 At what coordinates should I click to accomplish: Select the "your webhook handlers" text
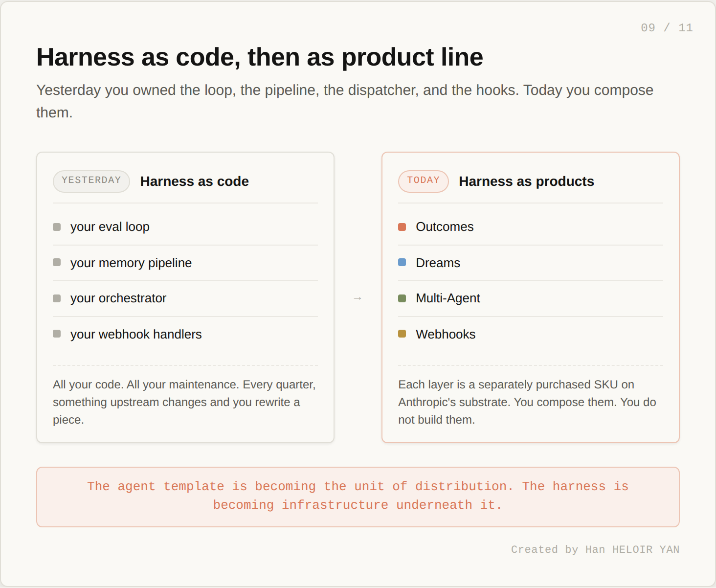tap(136, 334)
